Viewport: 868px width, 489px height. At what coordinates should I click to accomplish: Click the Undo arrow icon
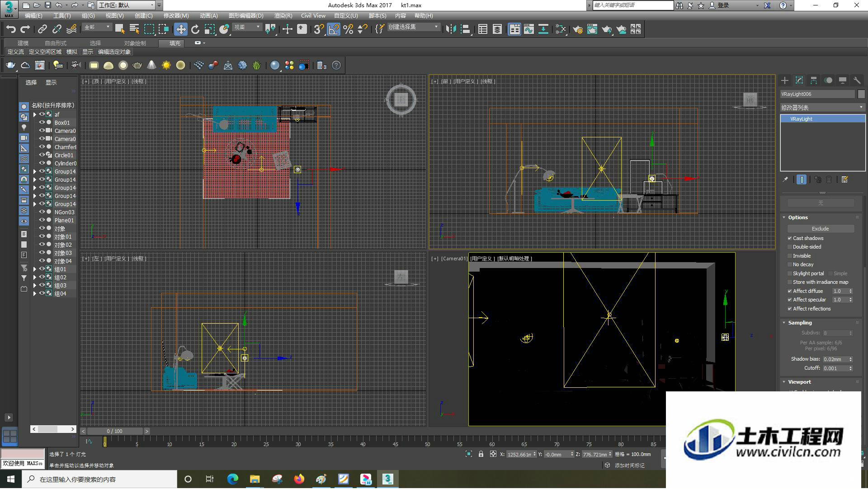tap(11, 29)
